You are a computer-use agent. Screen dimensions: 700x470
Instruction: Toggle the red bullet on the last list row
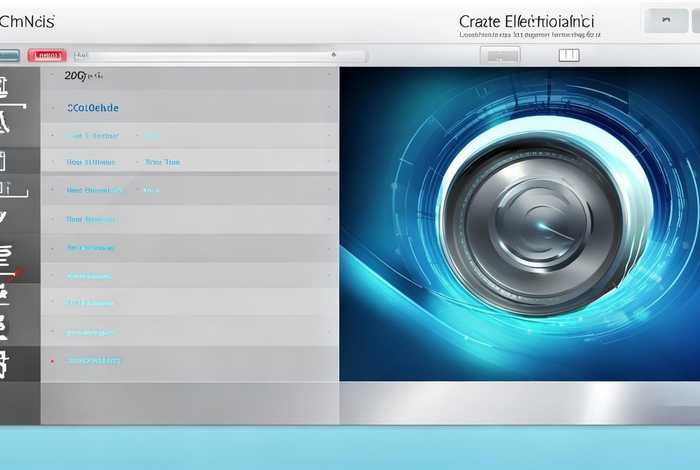52,360
